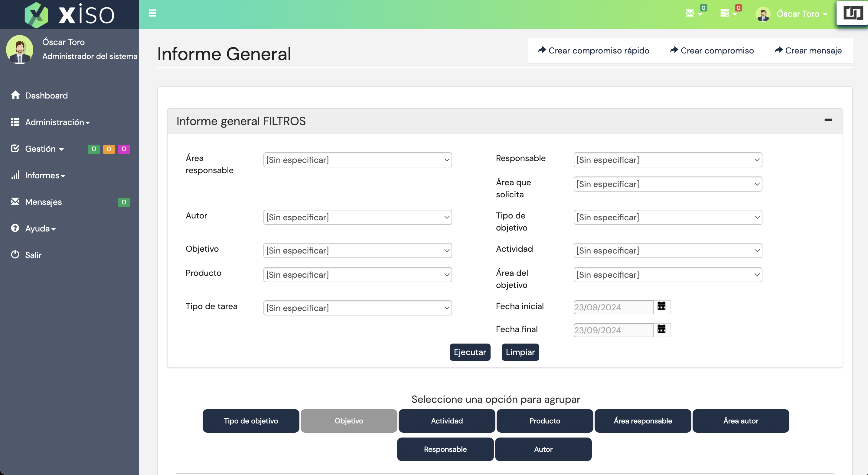
Task: Open the envelope messages icon in top bar
Action: pyautogui.click(x=690, y=13)
